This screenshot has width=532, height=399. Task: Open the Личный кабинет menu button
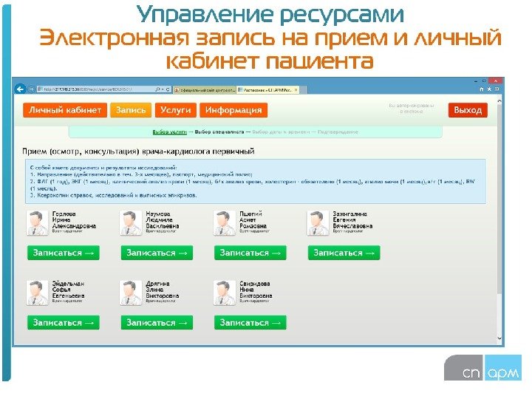[65, 110]
